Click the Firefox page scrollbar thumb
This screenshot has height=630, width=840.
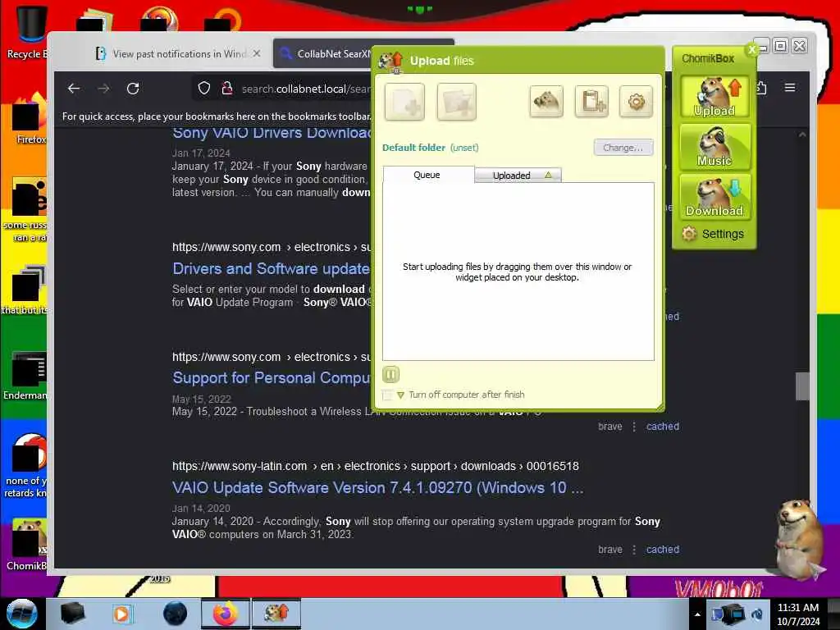[x=802, y=386]
